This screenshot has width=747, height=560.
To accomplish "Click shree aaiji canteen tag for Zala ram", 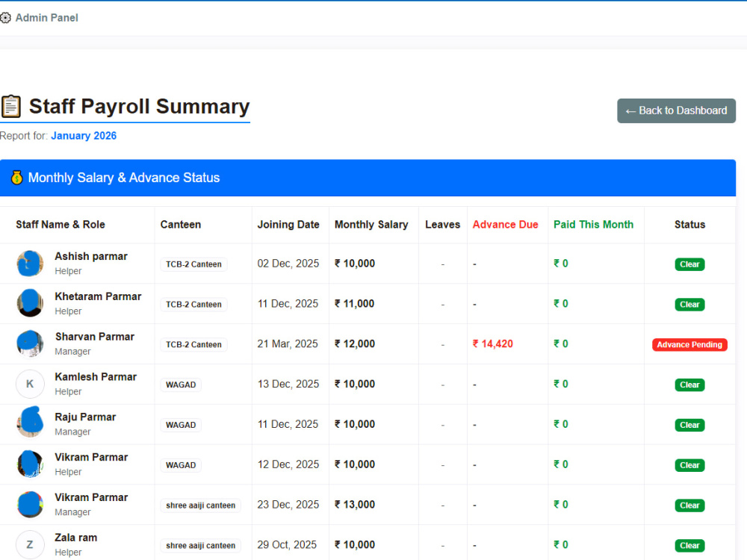I will [x=200, y=546].
